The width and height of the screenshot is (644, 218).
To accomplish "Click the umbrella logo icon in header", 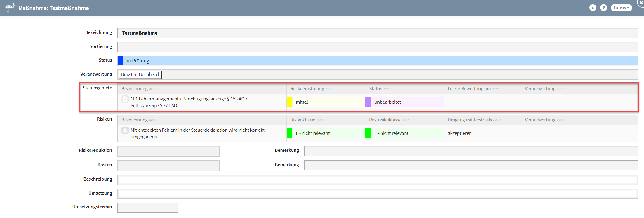I will [x=10, y=8].
